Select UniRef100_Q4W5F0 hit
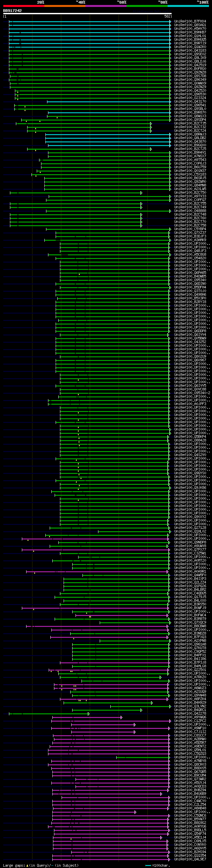The width and height of the screenshot is (212, 868). tap(190, 575)
